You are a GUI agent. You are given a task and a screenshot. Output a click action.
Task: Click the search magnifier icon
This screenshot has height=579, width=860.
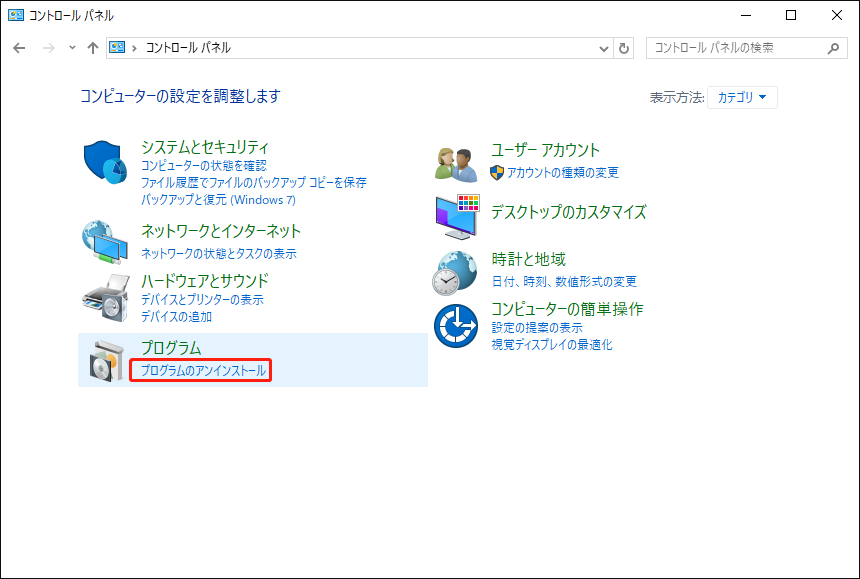pyautogui.click(x=833, y=48)
